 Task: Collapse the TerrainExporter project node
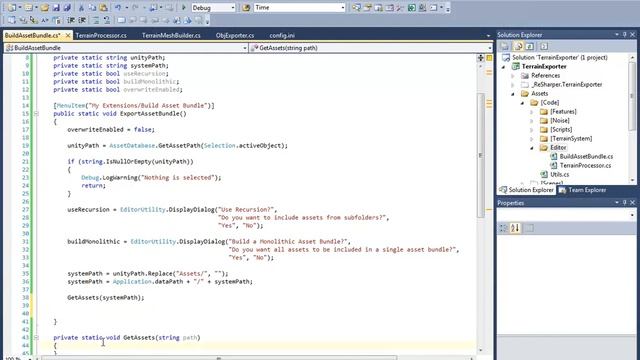pyautogui.click(x=504, y=67)
